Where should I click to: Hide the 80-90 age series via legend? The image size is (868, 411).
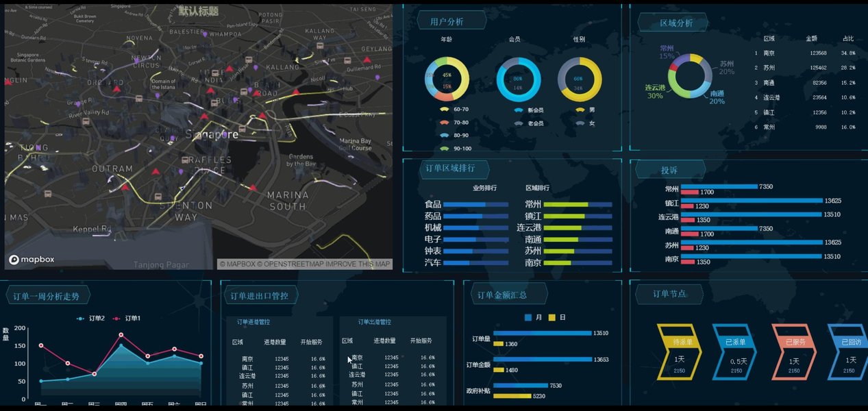[454, 136]
